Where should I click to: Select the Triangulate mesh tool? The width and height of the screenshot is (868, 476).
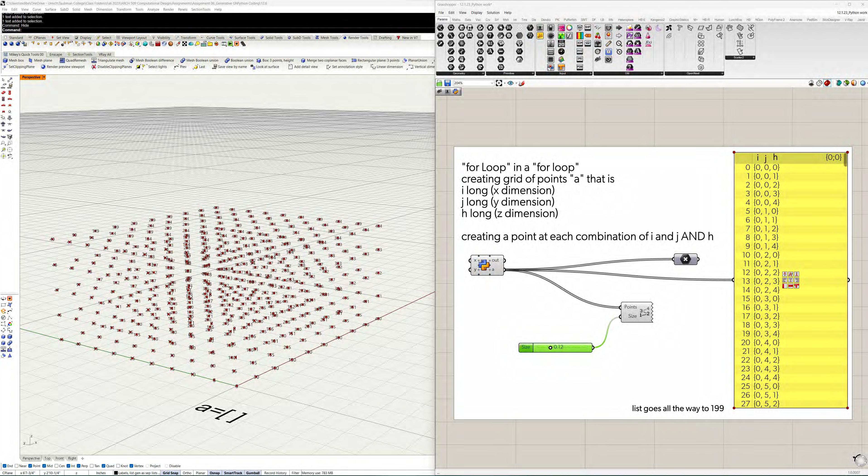tap(108, 60)
